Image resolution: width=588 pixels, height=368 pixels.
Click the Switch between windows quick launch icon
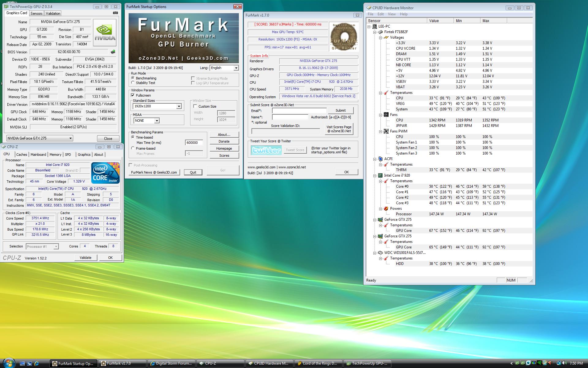(29, 363)
